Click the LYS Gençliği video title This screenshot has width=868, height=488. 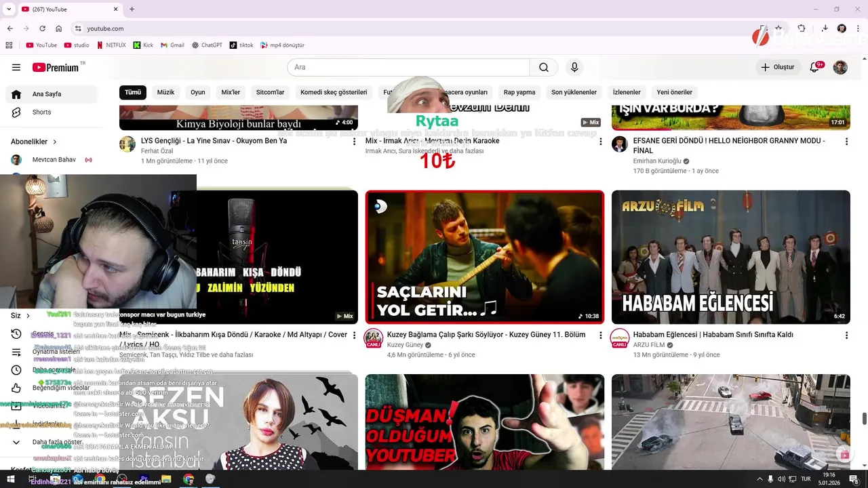[x=214, y=141]
